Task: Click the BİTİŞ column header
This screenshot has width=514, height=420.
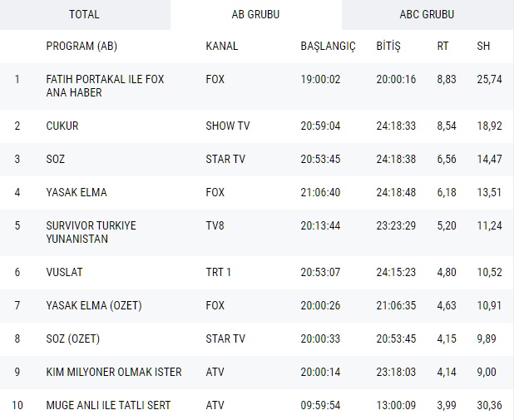Action: [x=388, y=46]
